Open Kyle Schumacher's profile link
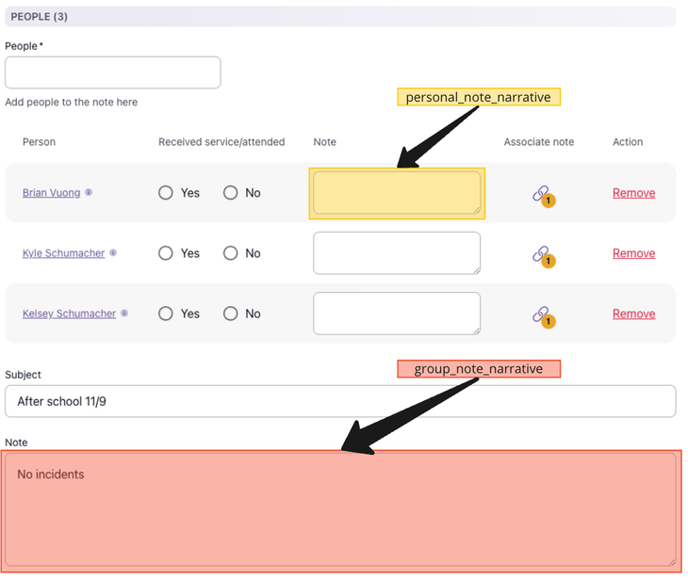The height and width of the screenshot is (579, 688). point(63,253)
